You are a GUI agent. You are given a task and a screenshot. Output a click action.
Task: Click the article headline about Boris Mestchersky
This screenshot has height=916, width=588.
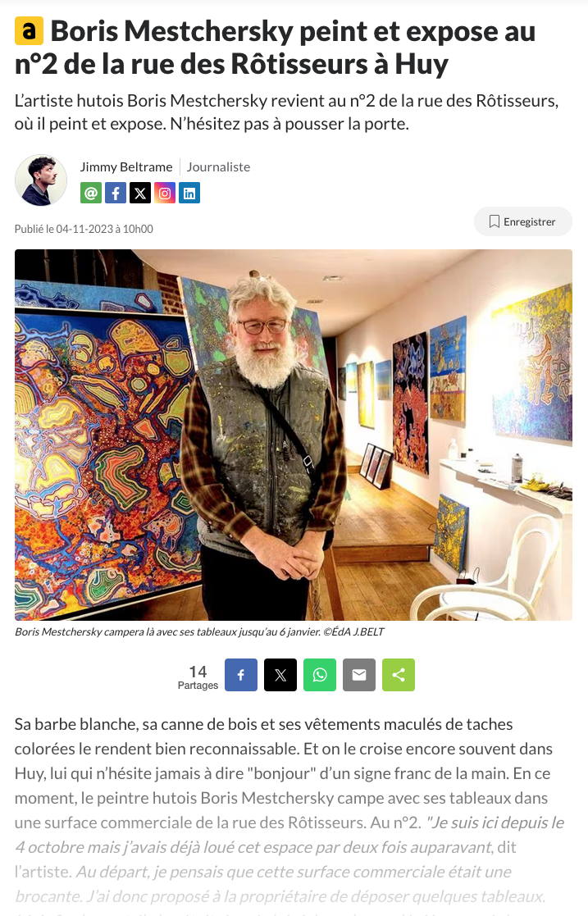click(275, 48)
